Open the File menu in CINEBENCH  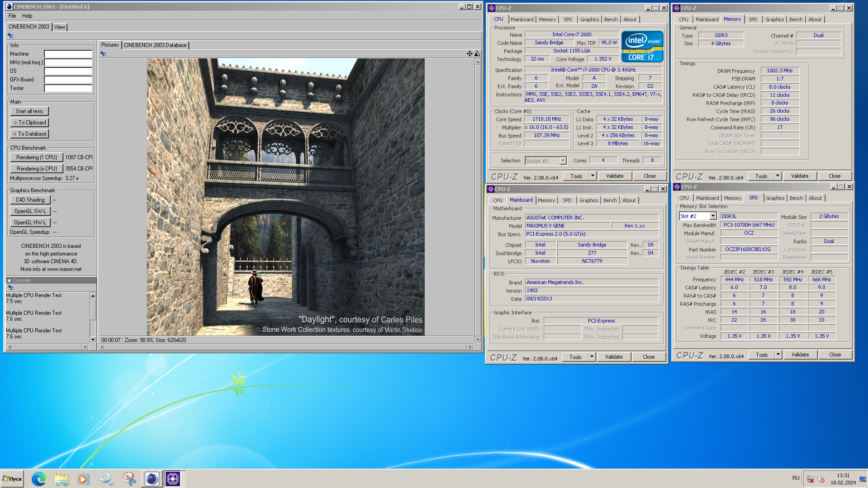coord(12,16)
